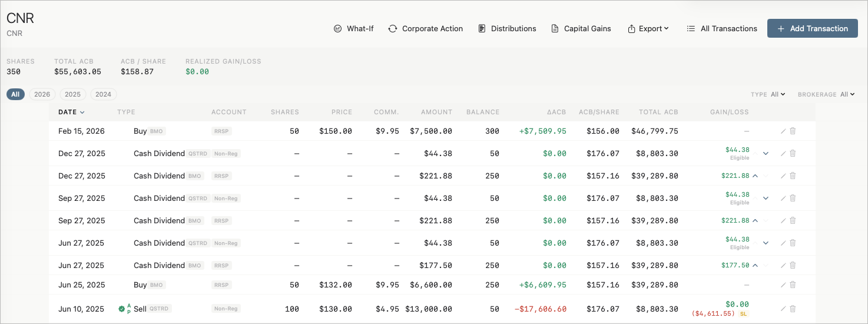Select the All years filter
Image resolution: width=868 pixels, height=324 pixels.
15,94
